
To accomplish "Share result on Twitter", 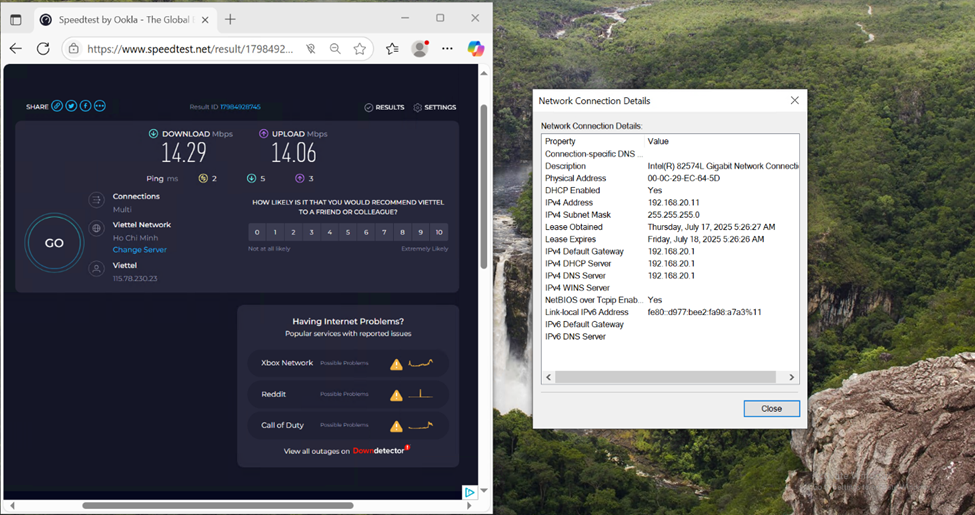I will [x=71, y=106].
